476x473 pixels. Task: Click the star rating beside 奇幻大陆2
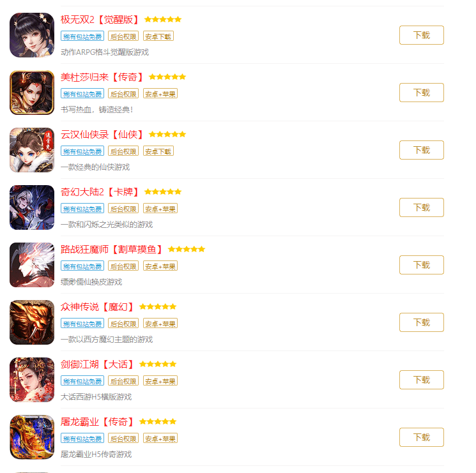tap(163, 192)
